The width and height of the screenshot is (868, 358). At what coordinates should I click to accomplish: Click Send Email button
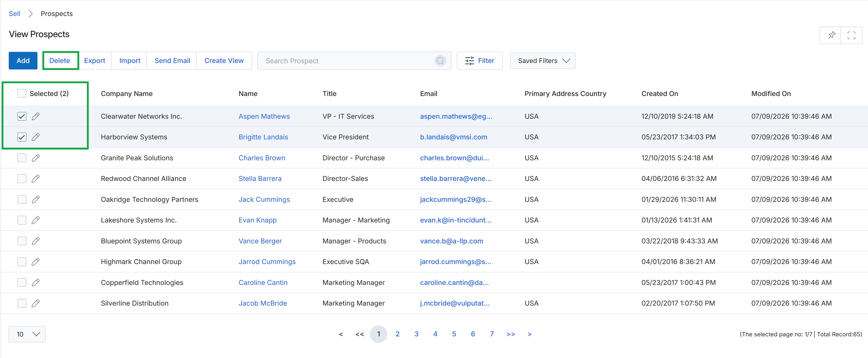pos(172,61)
